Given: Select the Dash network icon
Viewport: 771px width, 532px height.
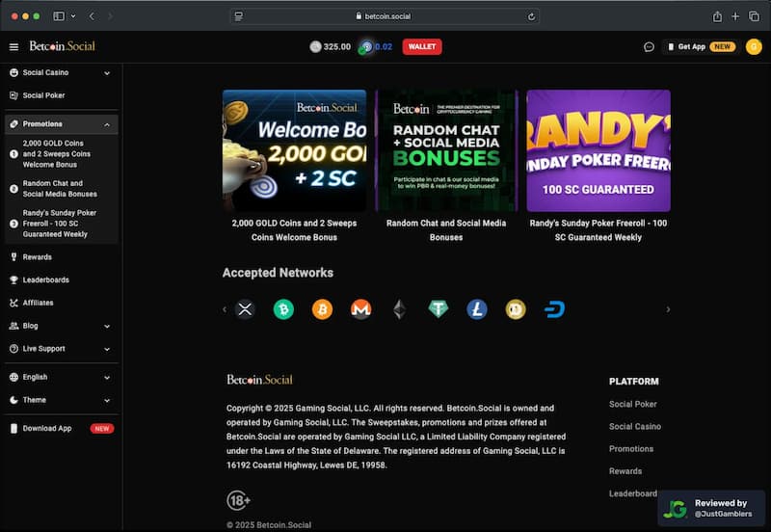Looking at the screenshot, I should pyautogui.click(x=554, y=309).
